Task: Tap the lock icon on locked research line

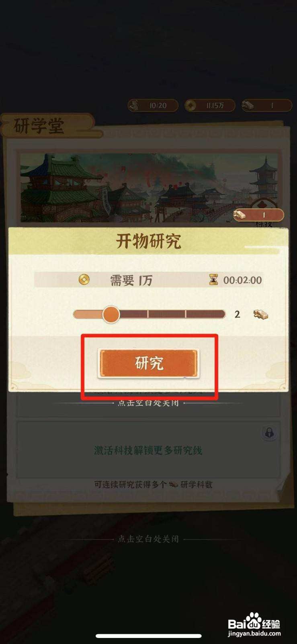Action: click(269, 433)
